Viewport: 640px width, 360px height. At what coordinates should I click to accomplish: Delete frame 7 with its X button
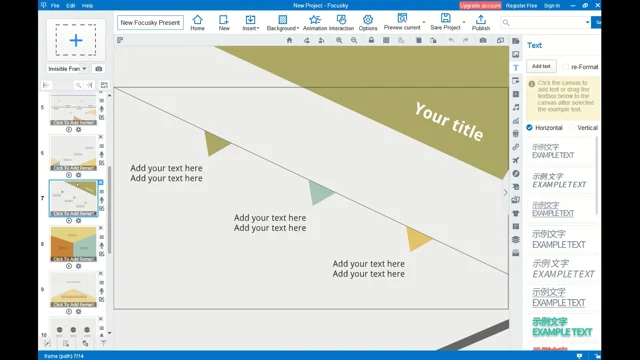[101, 182]
